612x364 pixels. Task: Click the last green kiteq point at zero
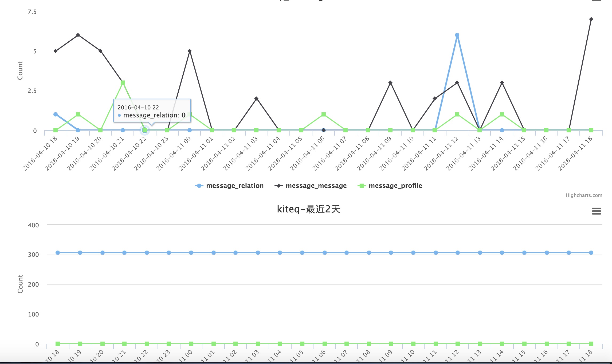(591, 344)
